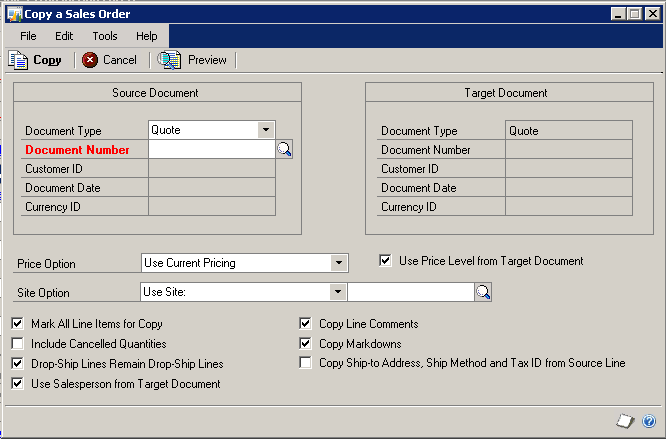
Task: Click the Preview button label
Action: (207, 60)
